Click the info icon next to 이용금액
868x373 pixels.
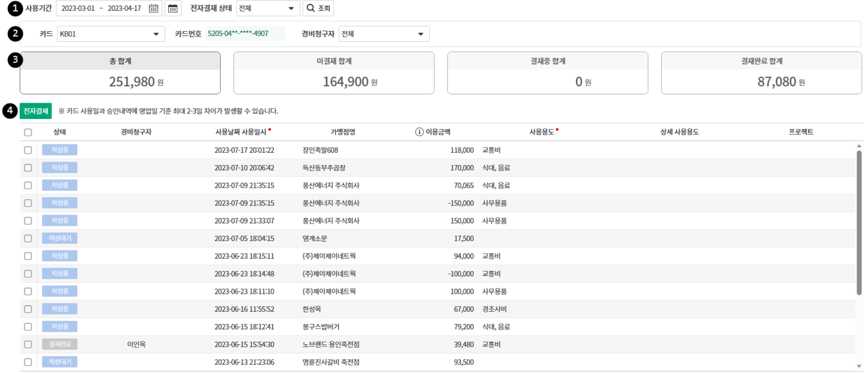click(x=419, y=132)
